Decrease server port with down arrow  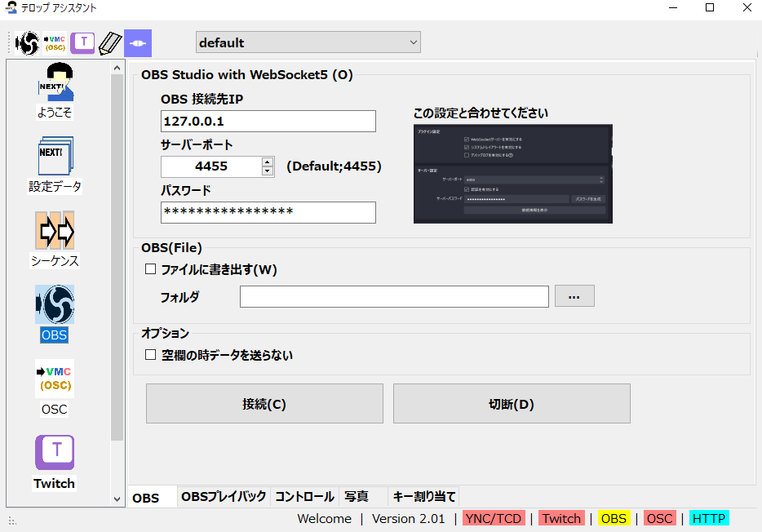pos(268,171)
